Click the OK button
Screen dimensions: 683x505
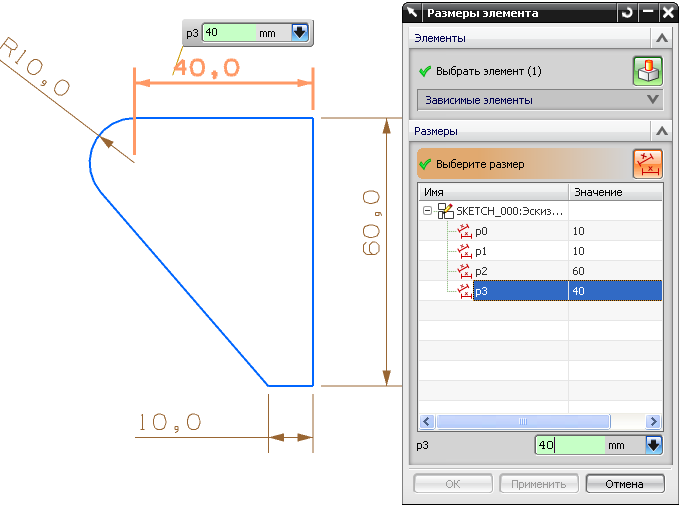click(x=453, y=484)
